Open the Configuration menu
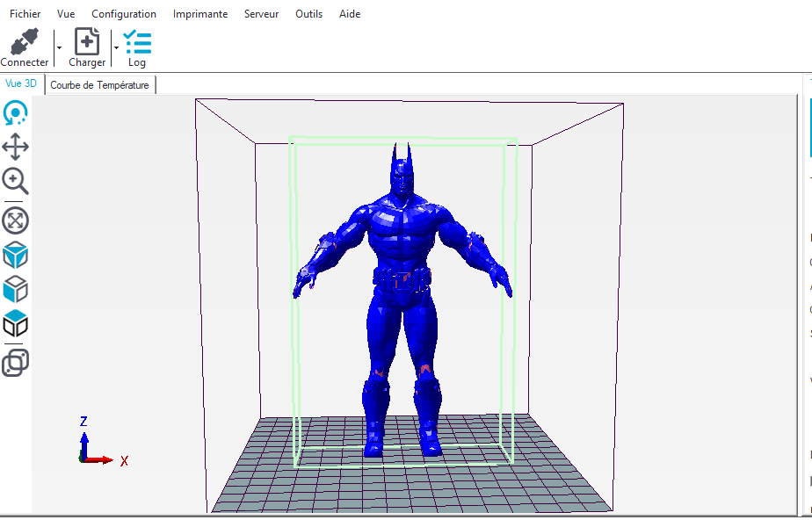Screen dimensions: 812x520 click(x=124, y=14)
